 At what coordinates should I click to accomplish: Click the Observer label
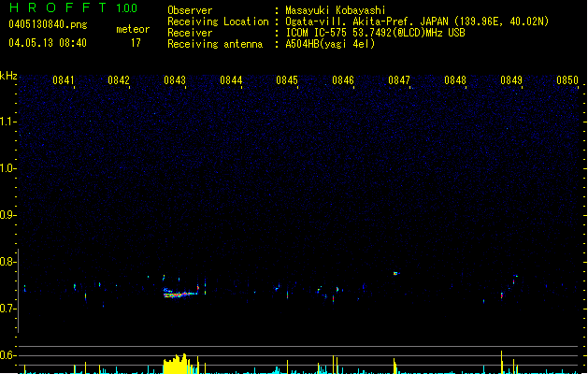tap(190, 10)
